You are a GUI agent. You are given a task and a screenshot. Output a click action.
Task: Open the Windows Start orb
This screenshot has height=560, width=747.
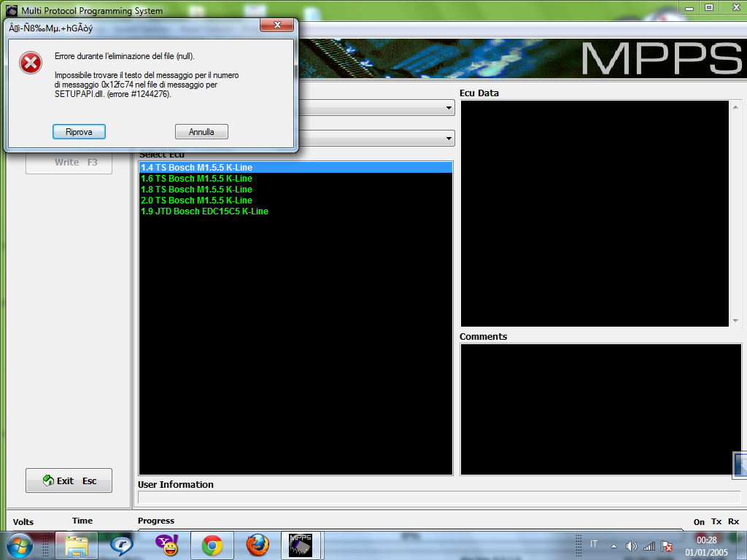tap(20, 545)
